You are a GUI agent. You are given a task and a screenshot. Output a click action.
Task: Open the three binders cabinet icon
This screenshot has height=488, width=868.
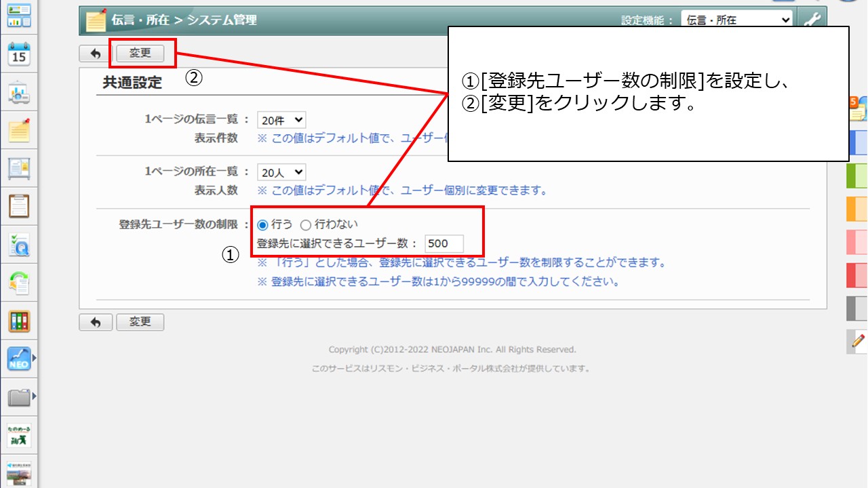click(x=18, y=321)
